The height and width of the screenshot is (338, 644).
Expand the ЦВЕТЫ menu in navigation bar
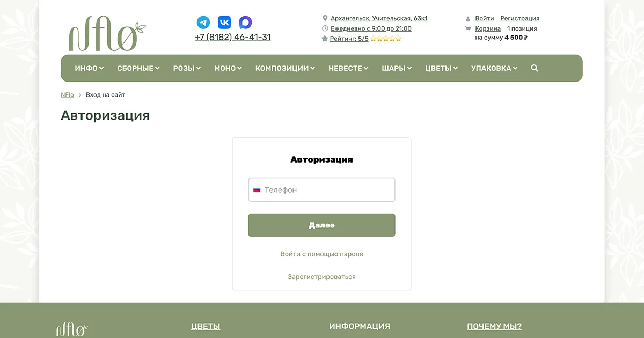(x=442, y=68)
